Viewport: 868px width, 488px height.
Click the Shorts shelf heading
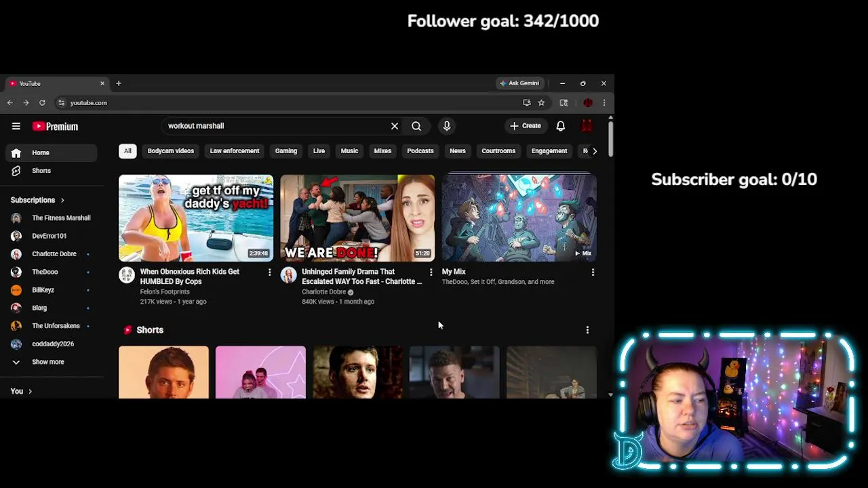click(x=150, y=330)
